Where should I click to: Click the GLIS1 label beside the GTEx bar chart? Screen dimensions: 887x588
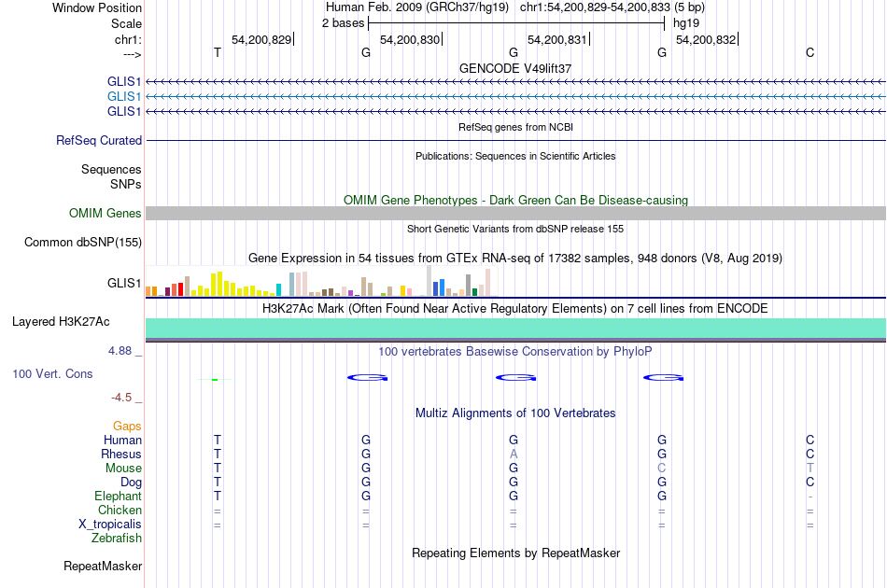click(124, 283)
